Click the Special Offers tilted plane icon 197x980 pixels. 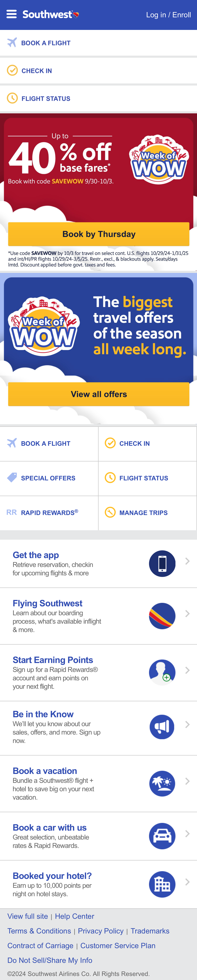coord(11,478)
